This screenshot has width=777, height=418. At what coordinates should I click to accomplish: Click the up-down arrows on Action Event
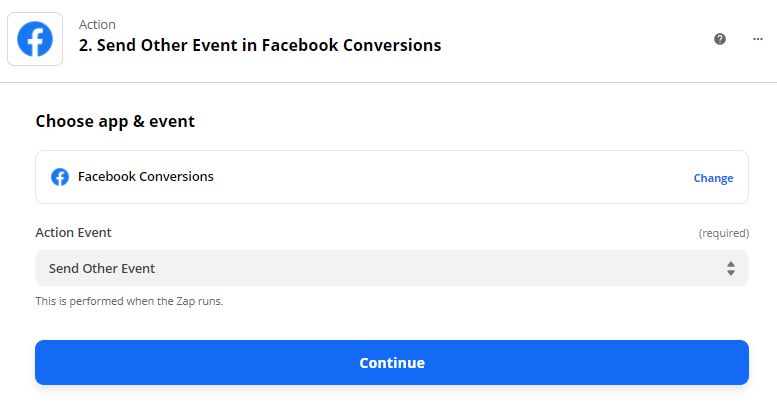[x=730, y=268]
